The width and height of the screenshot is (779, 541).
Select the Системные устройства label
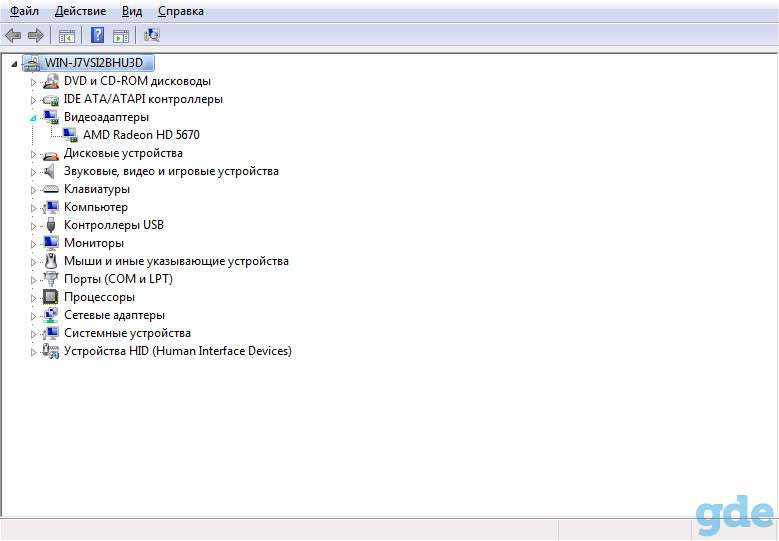coord(127,333)
